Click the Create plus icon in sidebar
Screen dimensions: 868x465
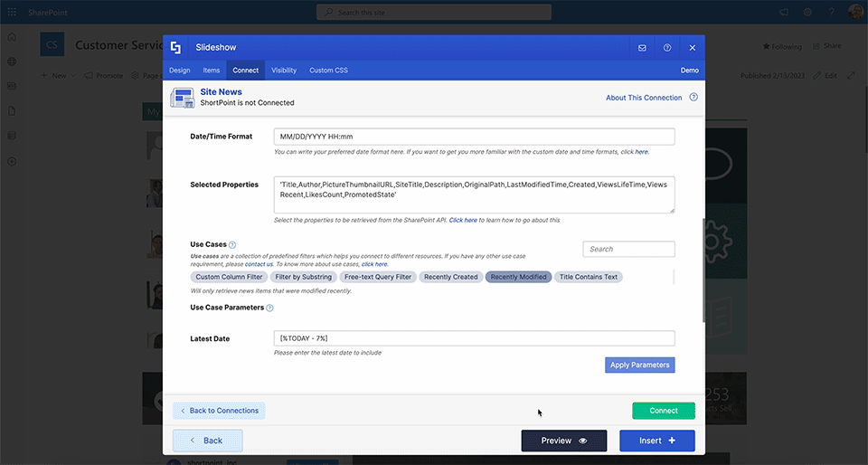(12, 162)
